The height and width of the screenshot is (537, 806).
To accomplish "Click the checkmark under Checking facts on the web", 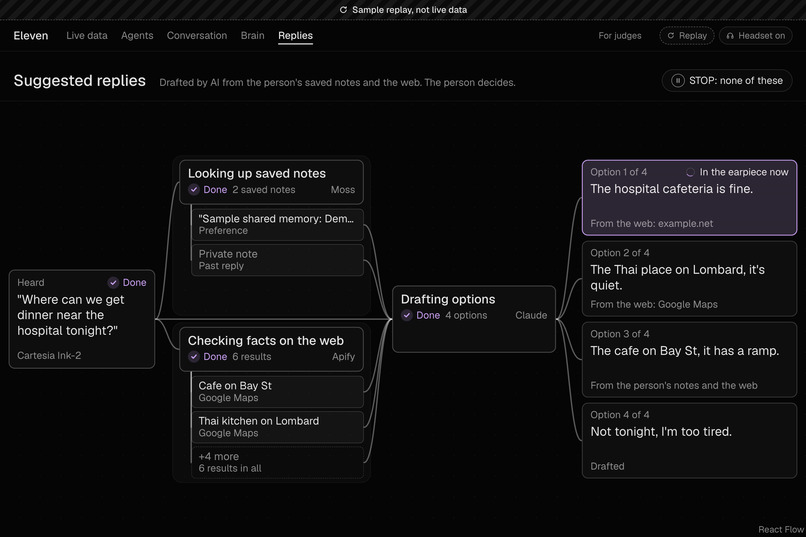I will (x=194, y=357).
